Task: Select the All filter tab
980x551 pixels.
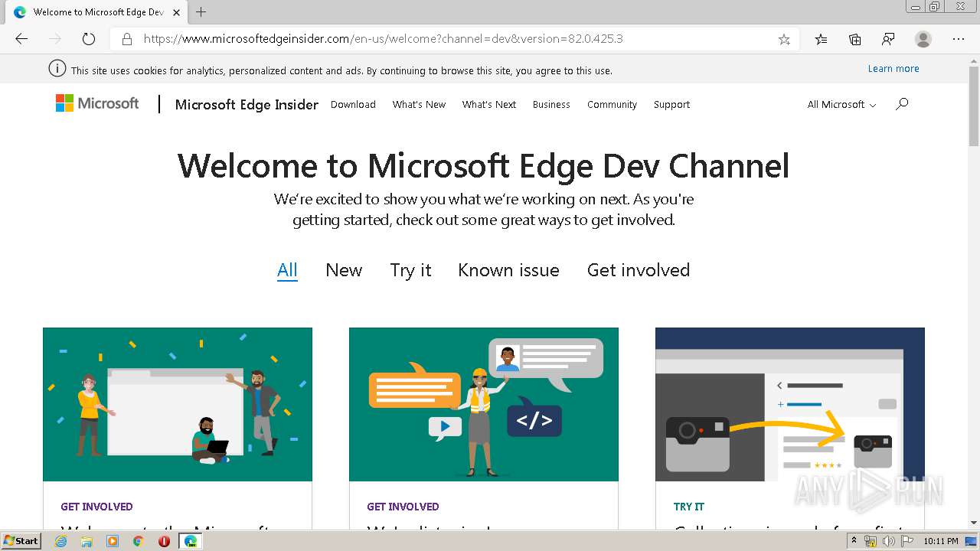Action: 287,270
